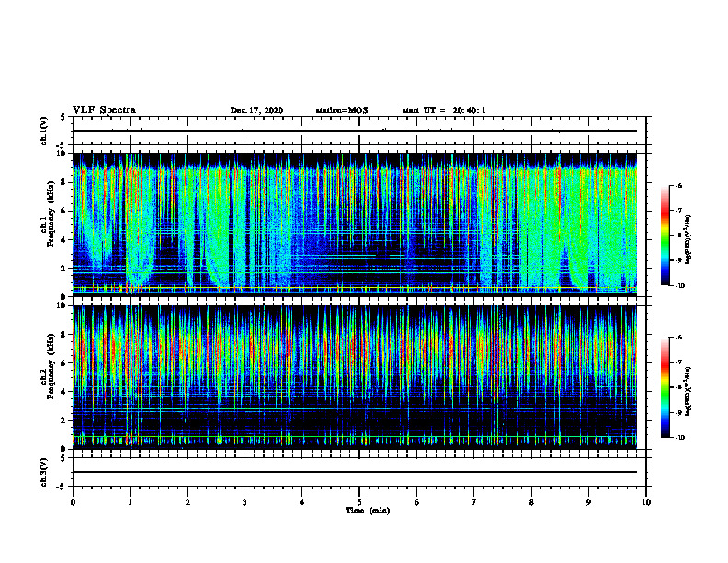Click the ch.2 frequency tick label "6"
This screenshot has width=728, height=563.
tap(64, 363)
